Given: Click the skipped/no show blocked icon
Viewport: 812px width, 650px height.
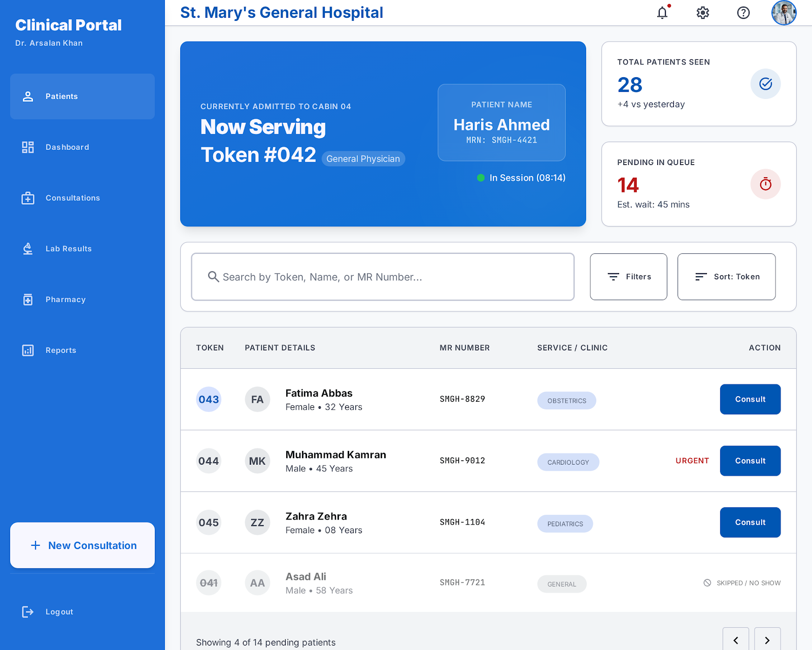Looking at the screenshot, I should point(707,583).
